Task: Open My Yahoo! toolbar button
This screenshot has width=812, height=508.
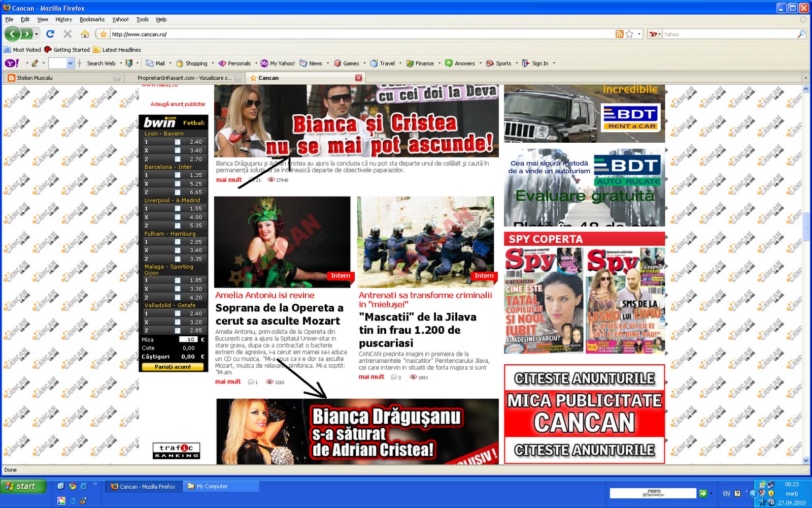Action: click(x=278, y=63)
